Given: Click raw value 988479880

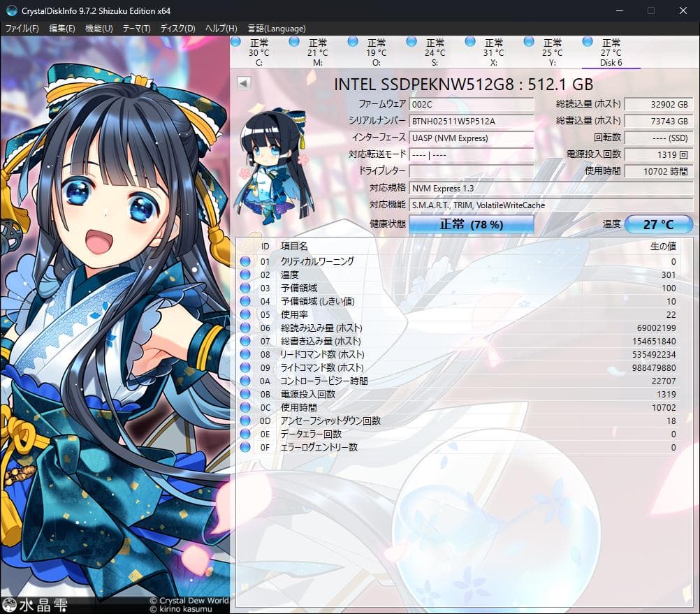Looking at the screenshot, I should coord(654,367).
